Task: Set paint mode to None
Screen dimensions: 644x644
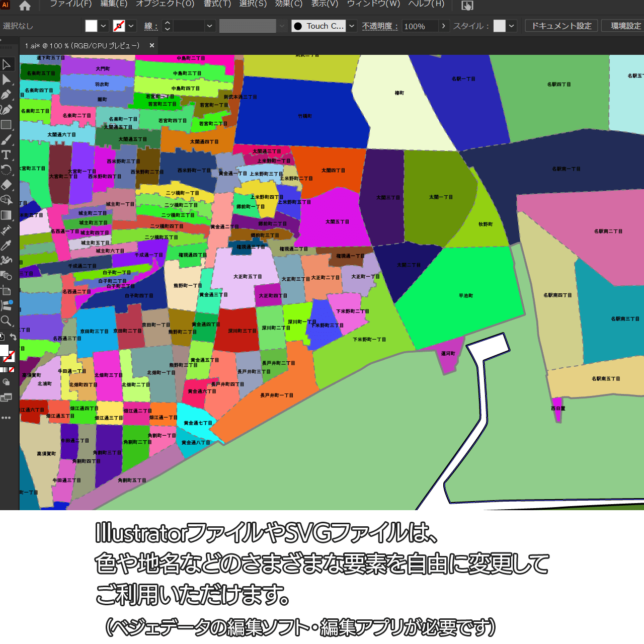Action: (x=12, y=370)
